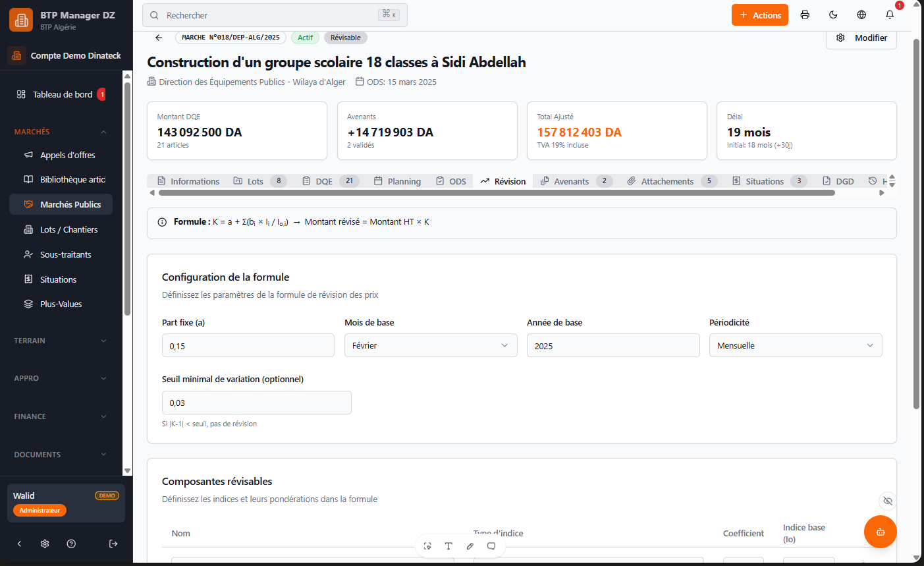Image resolution: width=924 pixels, height=566 pixels.
Task: Click the Montant DQE card
Action: click(x=237, y=130)
